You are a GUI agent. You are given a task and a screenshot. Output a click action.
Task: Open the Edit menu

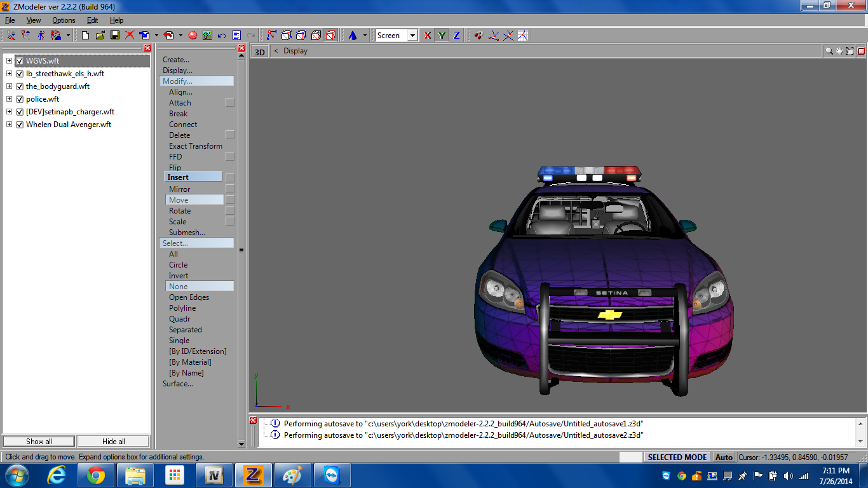coord(93,20)
